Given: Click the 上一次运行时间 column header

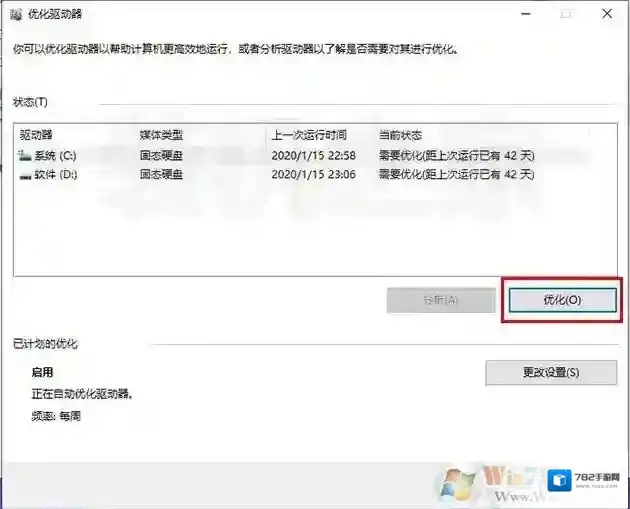Looking at the screenshot, I should (x=309, y=135).
